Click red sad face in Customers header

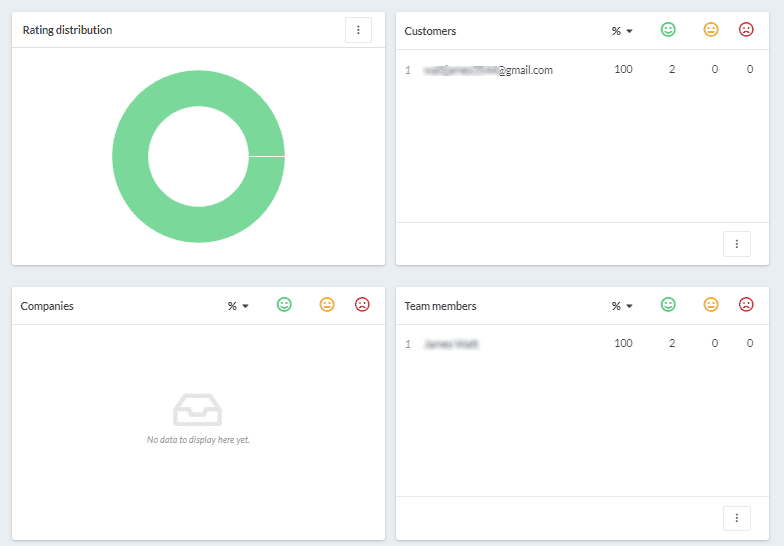tap(746, 30)
